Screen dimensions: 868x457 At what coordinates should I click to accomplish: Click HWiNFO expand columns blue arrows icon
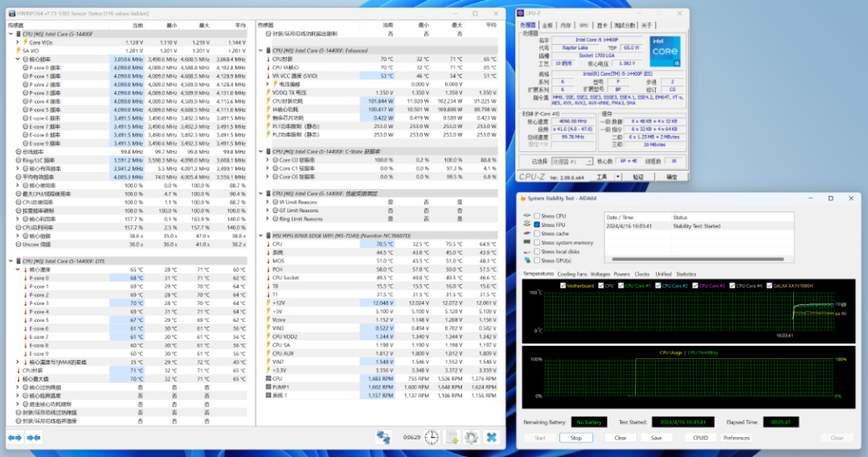[x=14, y=437]
